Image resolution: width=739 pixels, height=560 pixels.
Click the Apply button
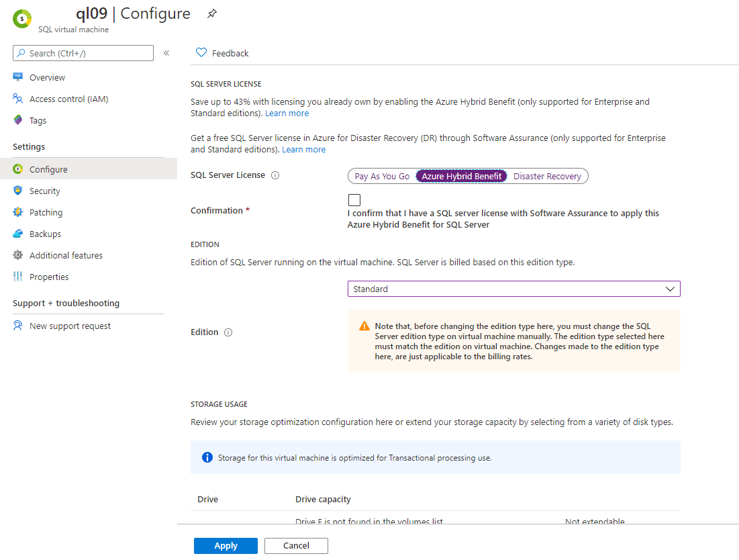point(226,545)
